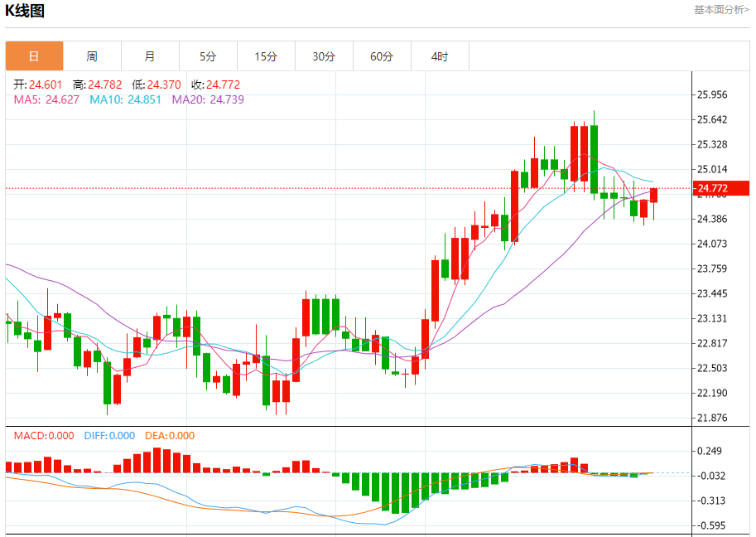Image resolution: width=756 pixels, height=537 pixels.
Task: Click the 23.131 price axis label
Action: (x=712, y=318)
